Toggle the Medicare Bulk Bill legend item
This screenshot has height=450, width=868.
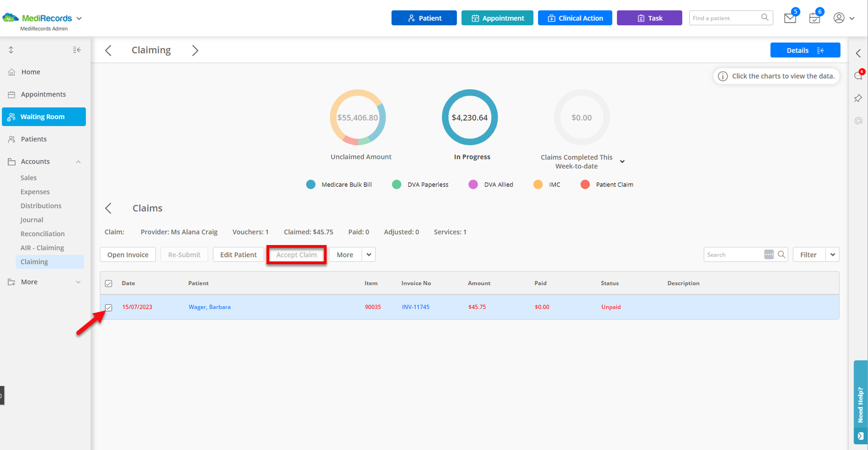pyautogui.click(x=339, y=185)
